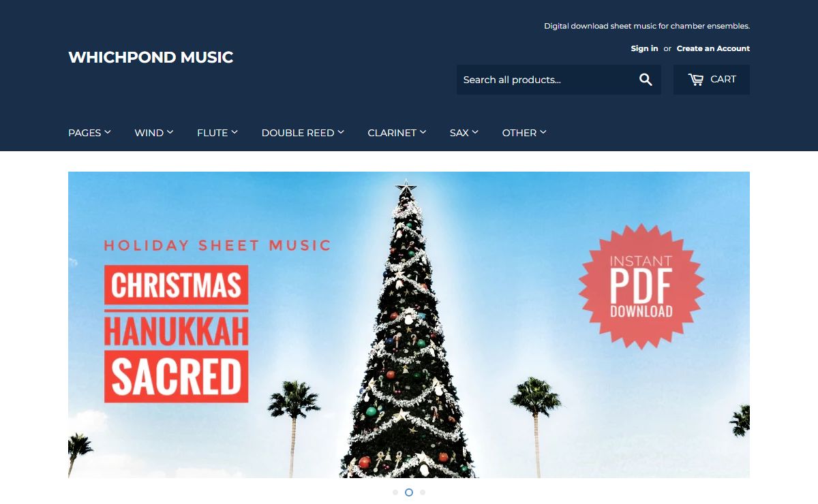Click the Create an Account link

click(x=713, y=48)
